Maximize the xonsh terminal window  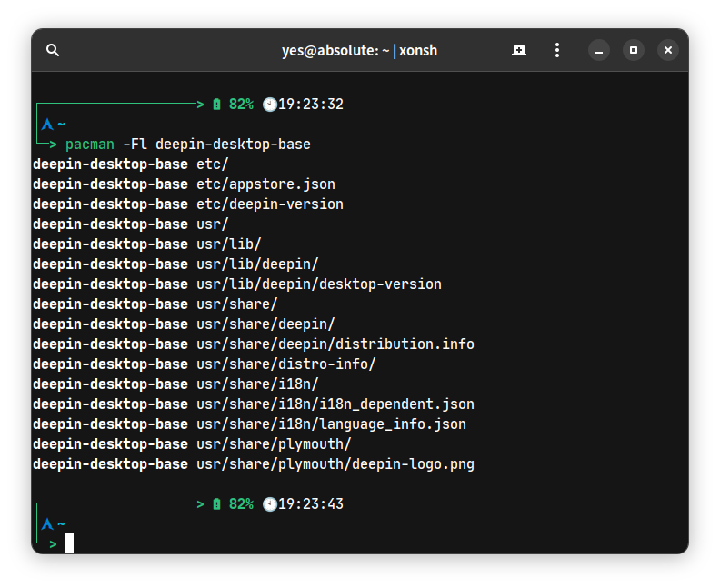(x=634, y=50)
